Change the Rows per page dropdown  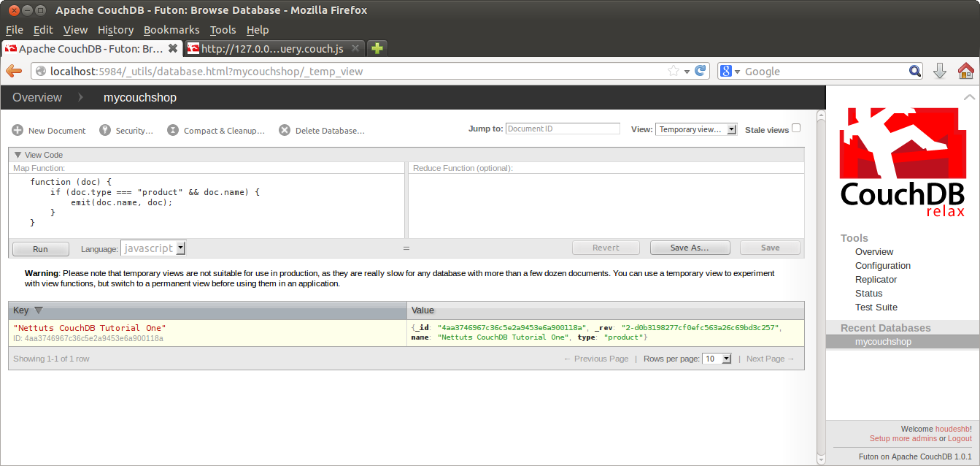click(x=717, y=359)
